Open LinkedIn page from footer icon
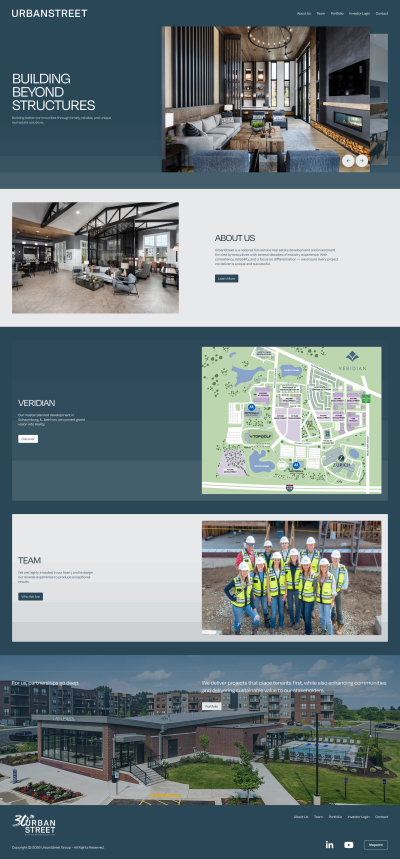Image resolution: width=400 pixels, height=859 pixels. coord(329,845)
